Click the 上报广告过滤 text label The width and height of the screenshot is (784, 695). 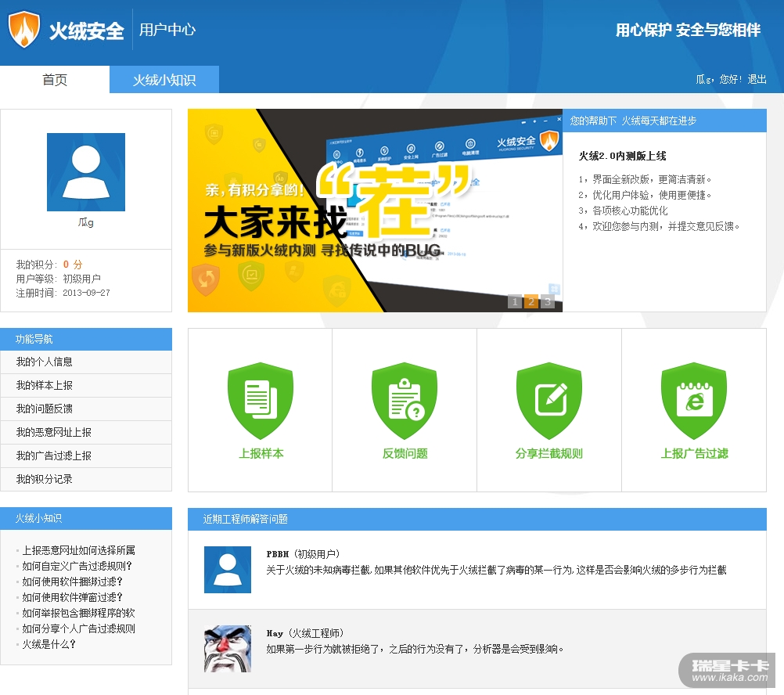[695, 453]
